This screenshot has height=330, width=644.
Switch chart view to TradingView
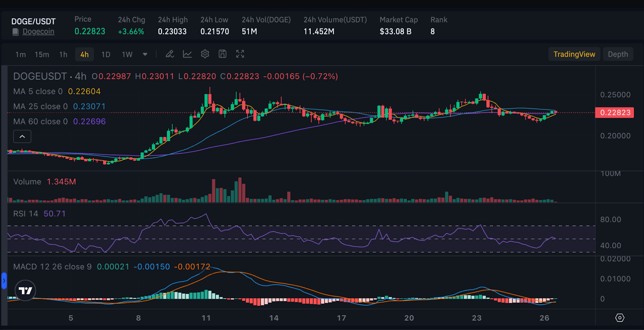574,54
